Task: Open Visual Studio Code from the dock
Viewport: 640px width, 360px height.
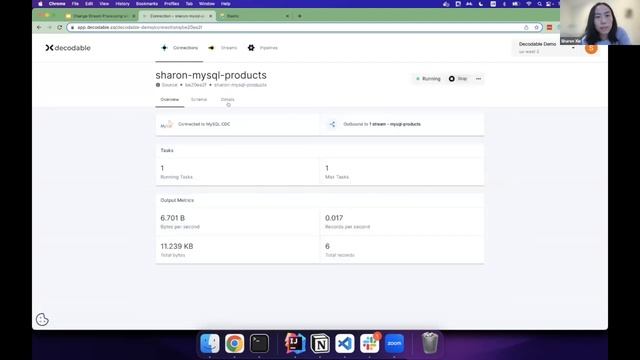Action: click(x=345, y=343)
